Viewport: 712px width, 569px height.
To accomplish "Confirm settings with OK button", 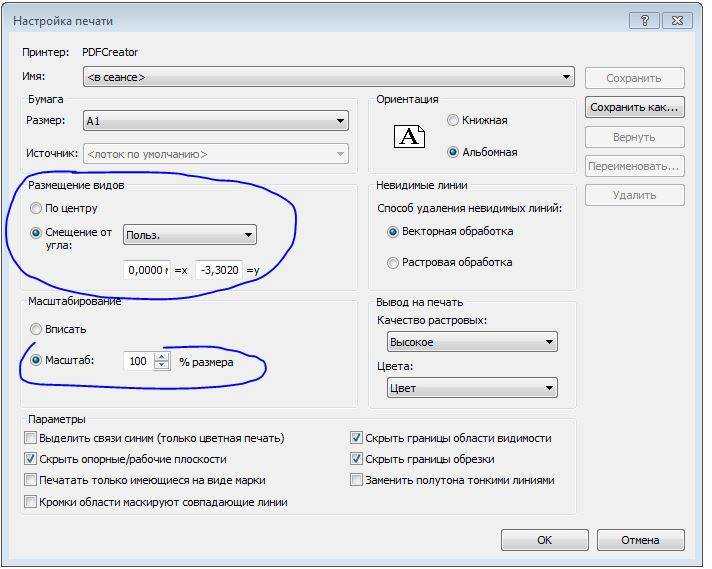I will [x=544, y=540].
